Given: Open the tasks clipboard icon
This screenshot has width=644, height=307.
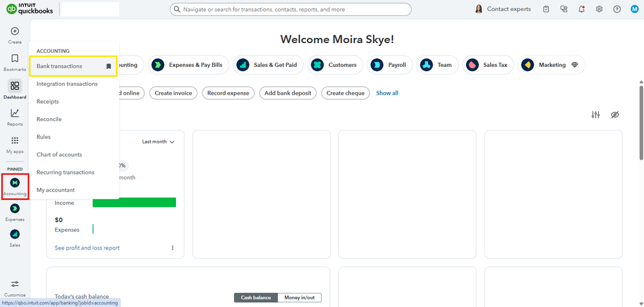Looking at the screenshot, I should click(x=546, y=9).
